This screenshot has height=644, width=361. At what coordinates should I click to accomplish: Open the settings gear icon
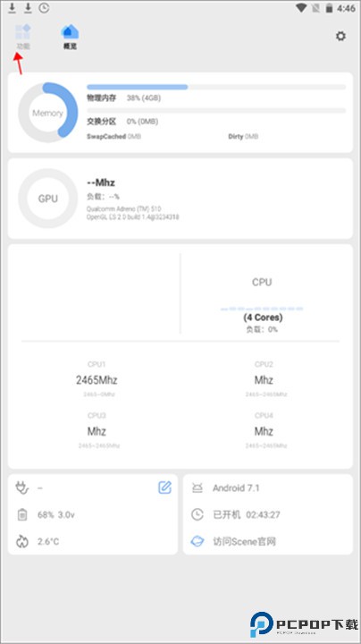click(340, 36)
